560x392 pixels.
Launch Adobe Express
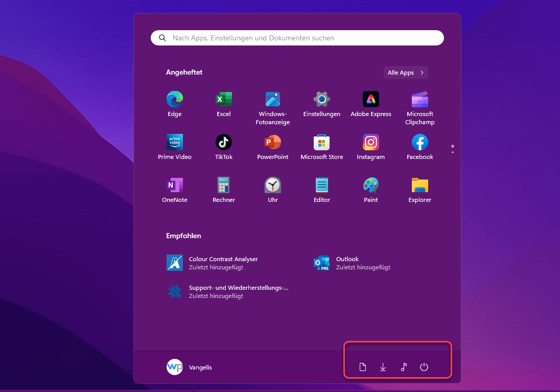pyautogui.click(x=371, y=104)
